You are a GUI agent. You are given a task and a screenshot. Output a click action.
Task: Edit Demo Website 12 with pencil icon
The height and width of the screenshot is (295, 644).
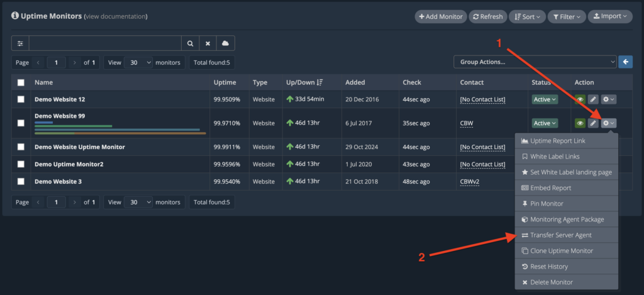(x=592, y=99)
